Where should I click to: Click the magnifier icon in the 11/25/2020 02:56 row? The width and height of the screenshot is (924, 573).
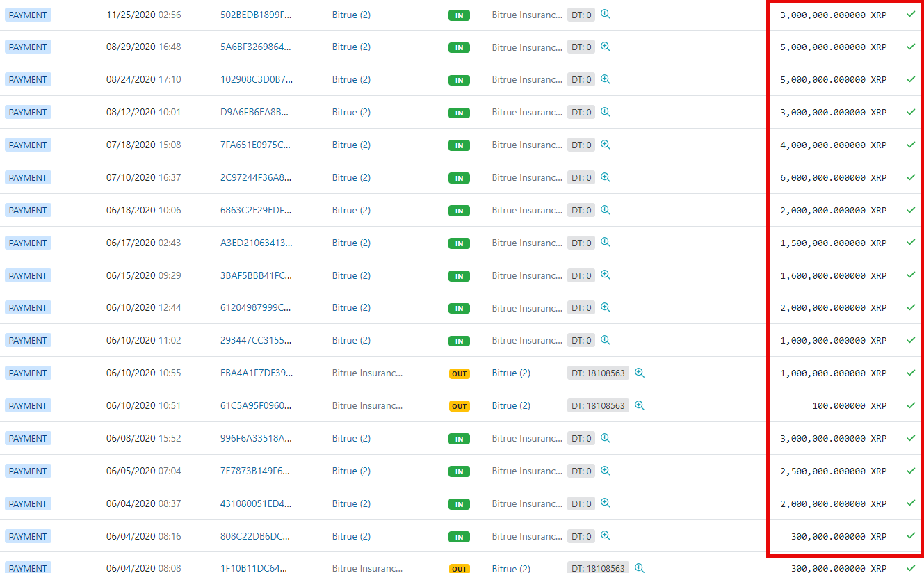[606, 14]
